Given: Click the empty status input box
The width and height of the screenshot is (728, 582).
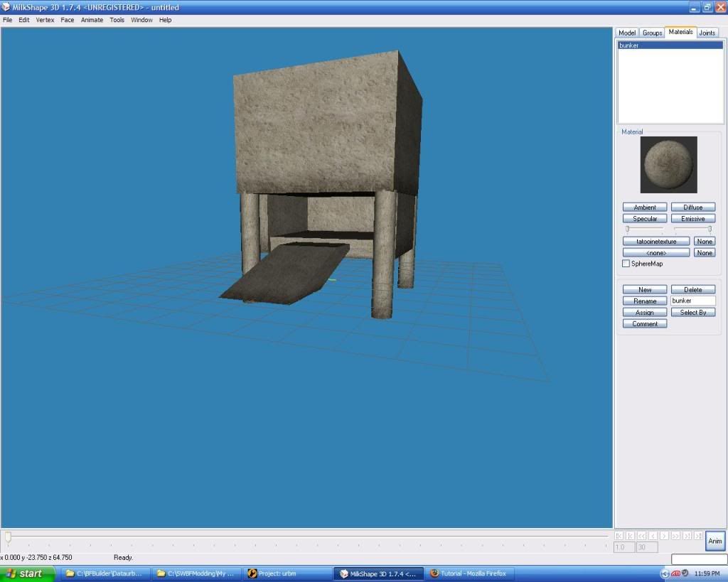Looking at the screenshot, I should [699, 559].
